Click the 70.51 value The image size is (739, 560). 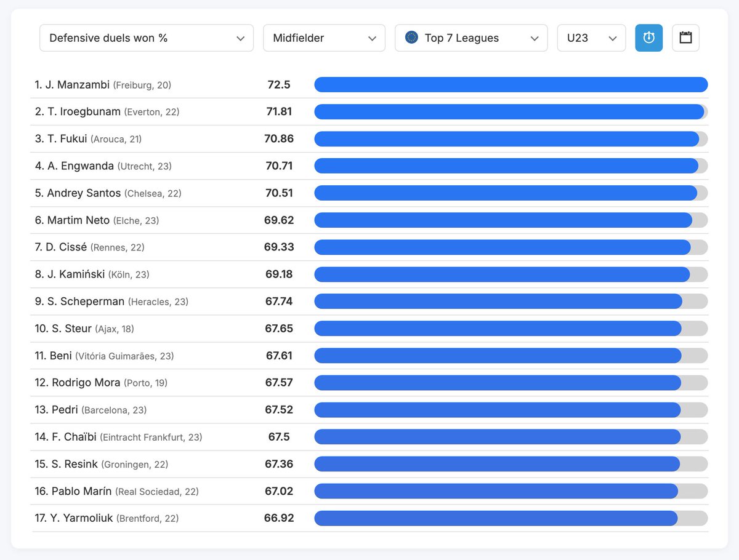pos(279,193)
